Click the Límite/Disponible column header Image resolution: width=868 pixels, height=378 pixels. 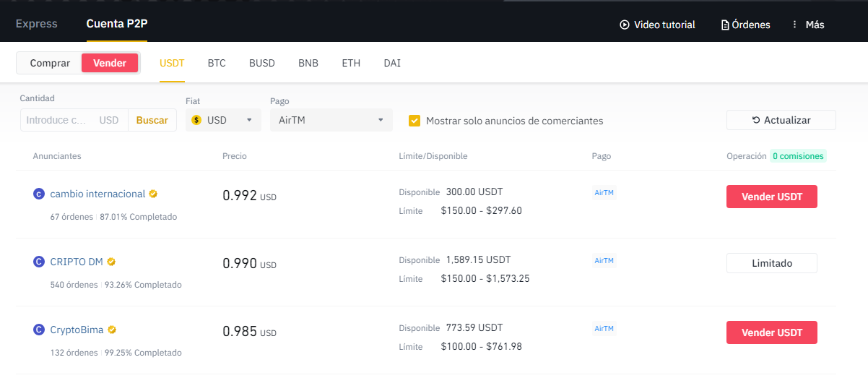433,156
